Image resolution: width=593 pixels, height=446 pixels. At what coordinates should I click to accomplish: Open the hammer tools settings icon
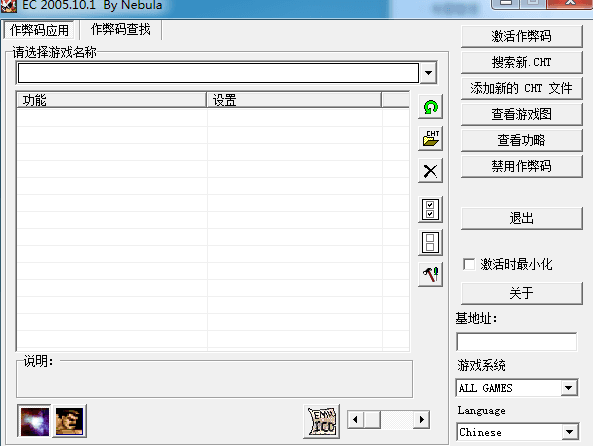tap(430, 274)
